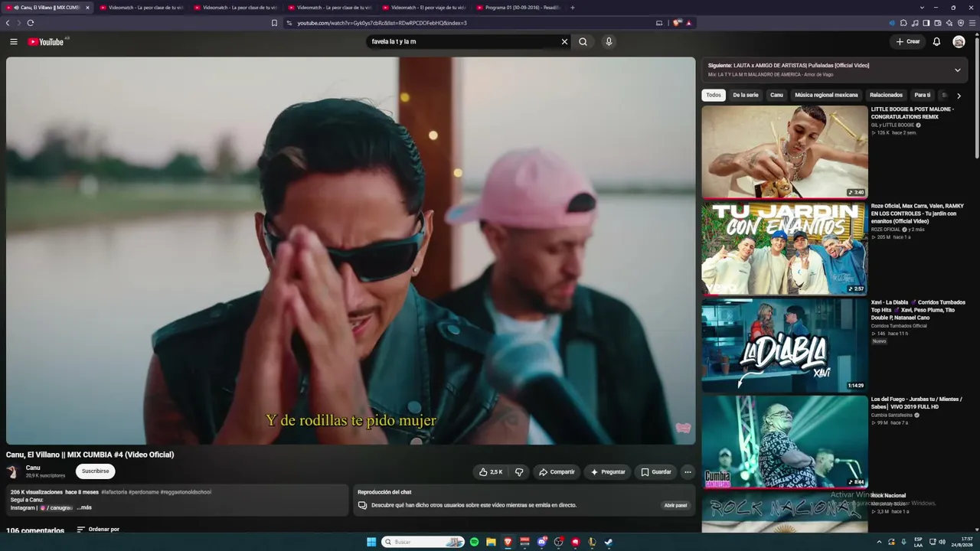Open Steam from the taskbar
Image resolution: width=980 pixels, height=551 pixels.
609,542
